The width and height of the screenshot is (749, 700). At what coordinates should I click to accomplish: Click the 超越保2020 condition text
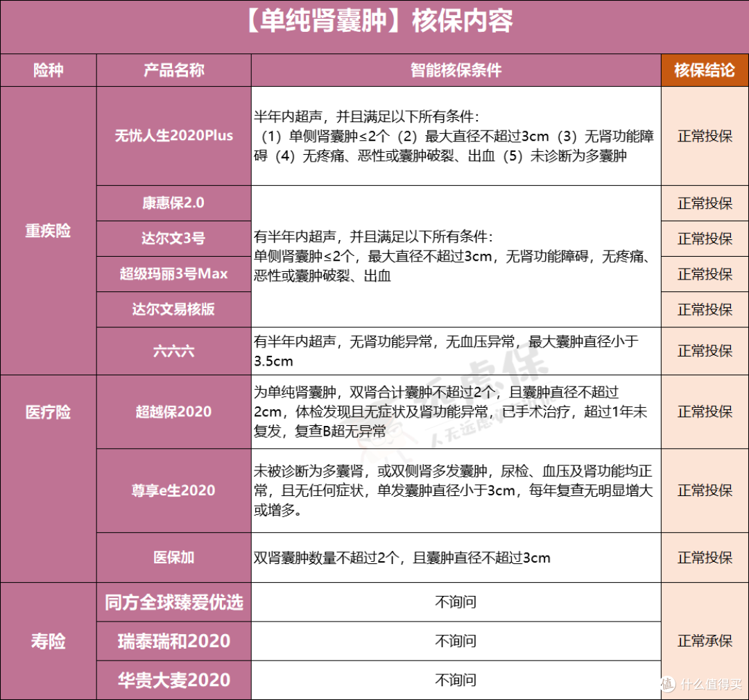(x=450, y=412)
